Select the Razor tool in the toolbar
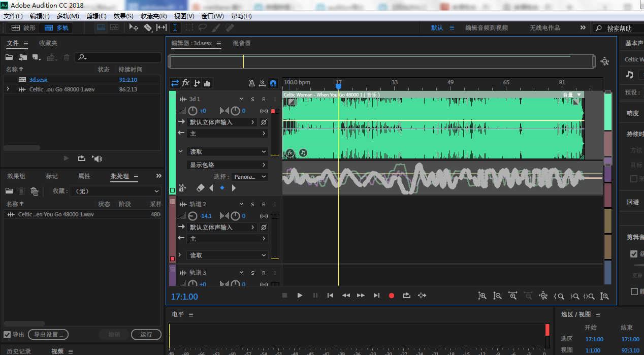Image resolution: width=644 pixels, height=355 pixels. [x=148, y=27]
